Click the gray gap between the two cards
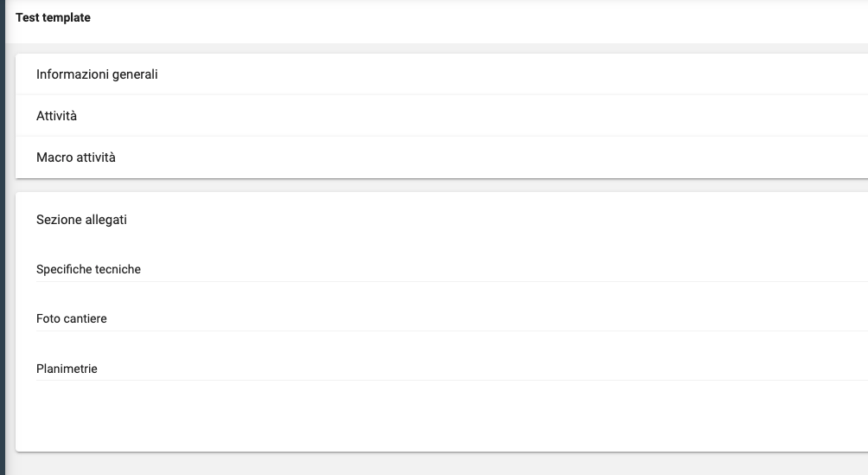The width and height of the screenshot is (868, 475). [x=432, y=185]
